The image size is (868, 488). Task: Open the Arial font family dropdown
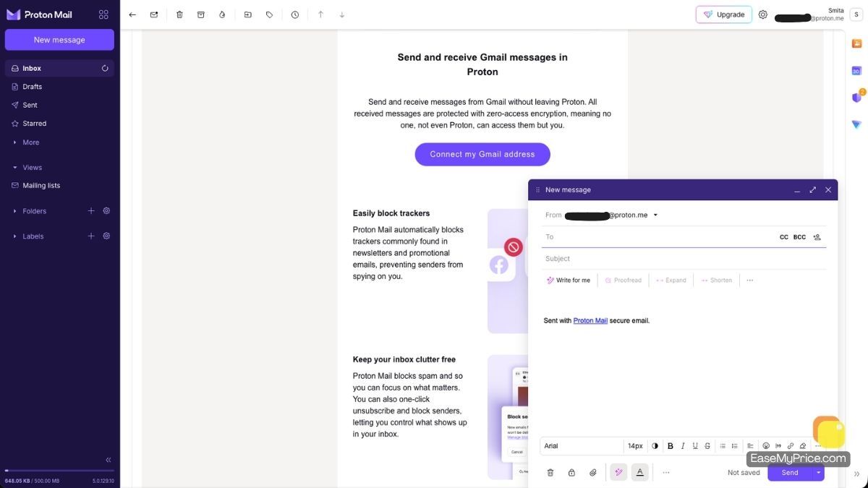point(582,446)
